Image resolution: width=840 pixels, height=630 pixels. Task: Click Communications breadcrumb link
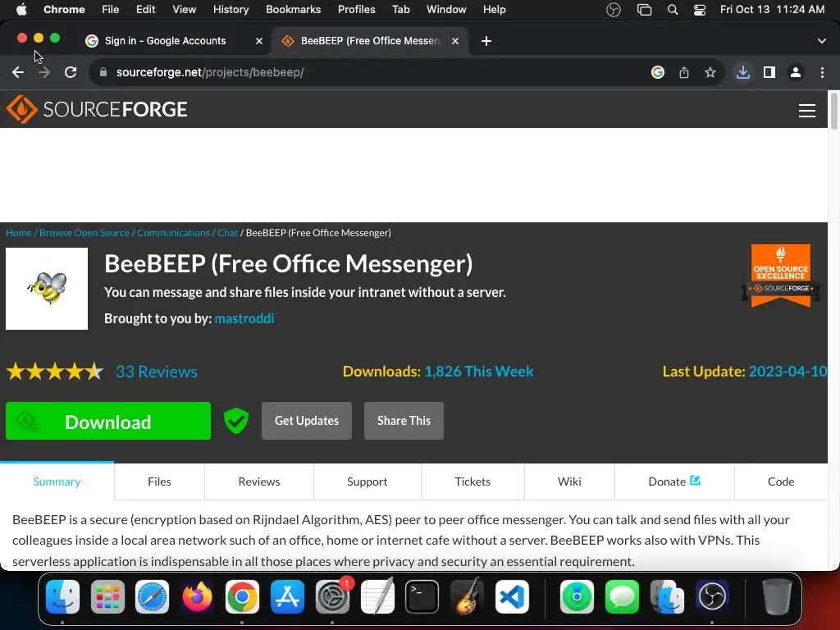(x=174, y=232)
